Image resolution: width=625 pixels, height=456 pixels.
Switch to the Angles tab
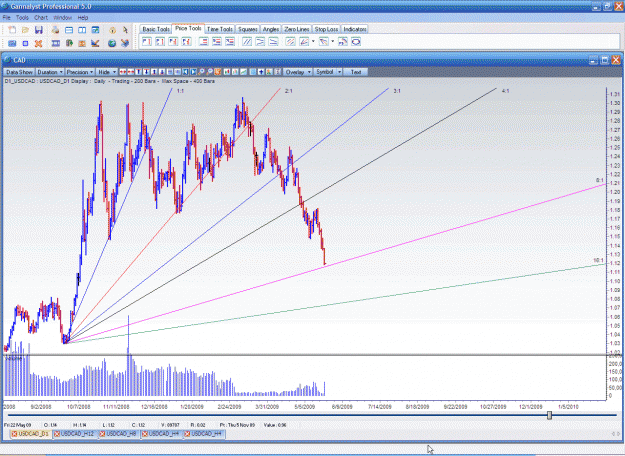(x=271, y=29)
